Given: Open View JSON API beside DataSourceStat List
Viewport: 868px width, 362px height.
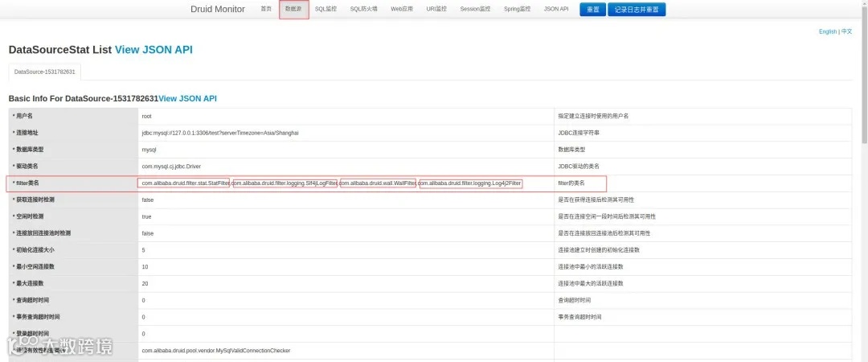Looking at the screenshot, I should (154, 50).
